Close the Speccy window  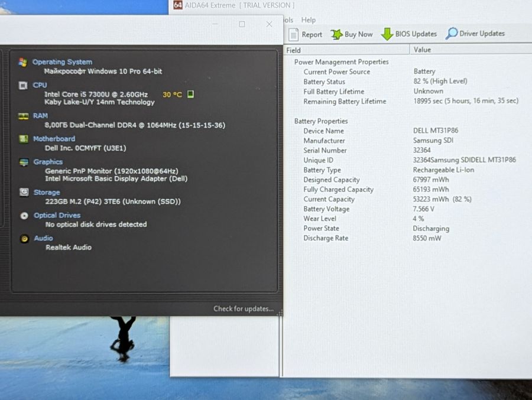269,24
